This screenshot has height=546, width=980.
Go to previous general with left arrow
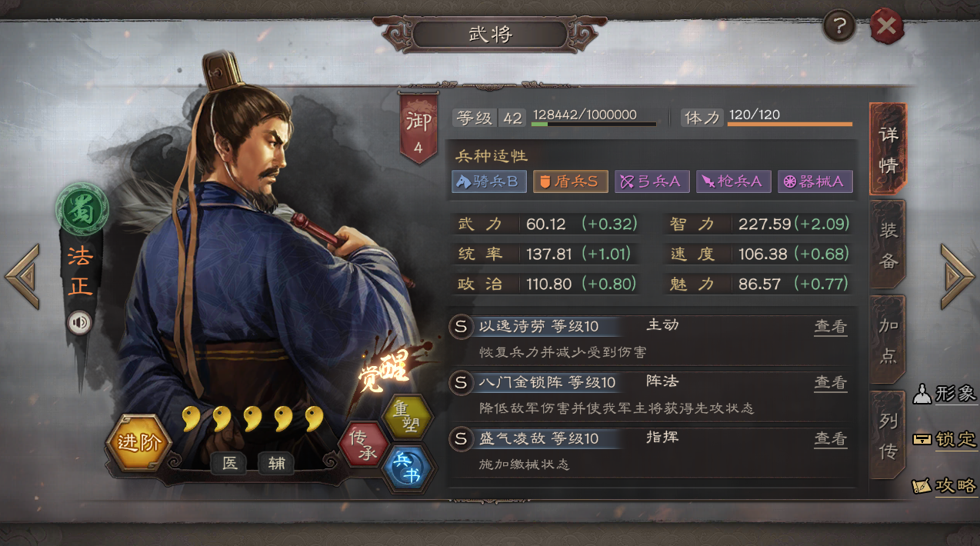coord(22,276)
